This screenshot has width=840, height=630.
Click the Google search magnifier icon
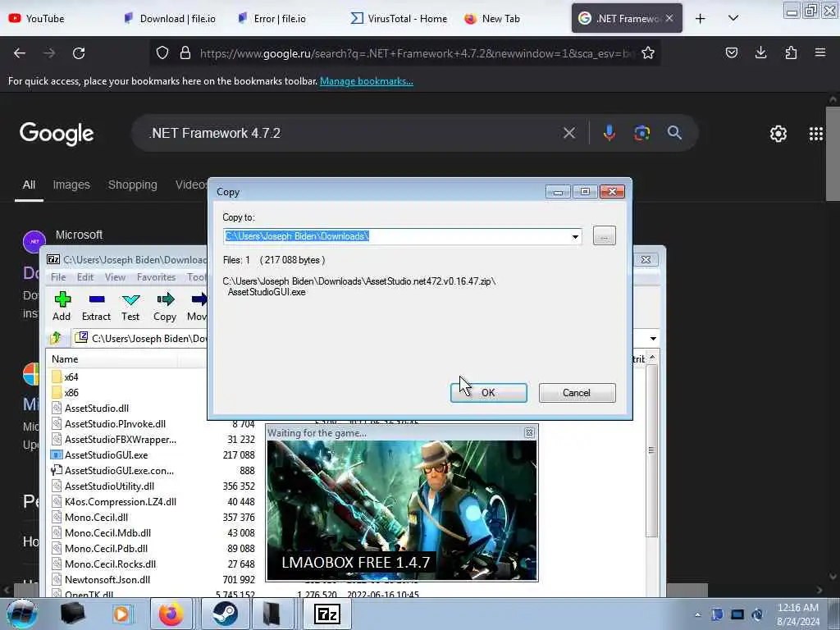tap(674, 133)
